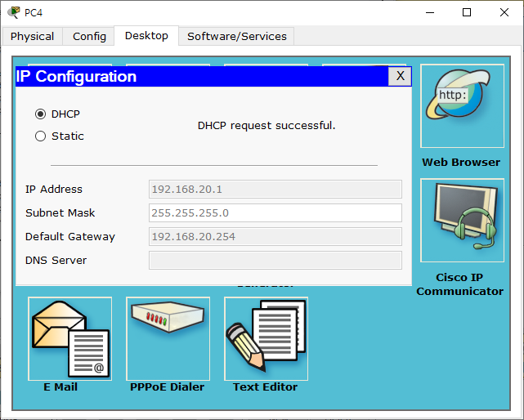Click the 'Web Browser' label
Viewport: 524px width, 420px height.
pyautogui.click(x=461, y=162)
